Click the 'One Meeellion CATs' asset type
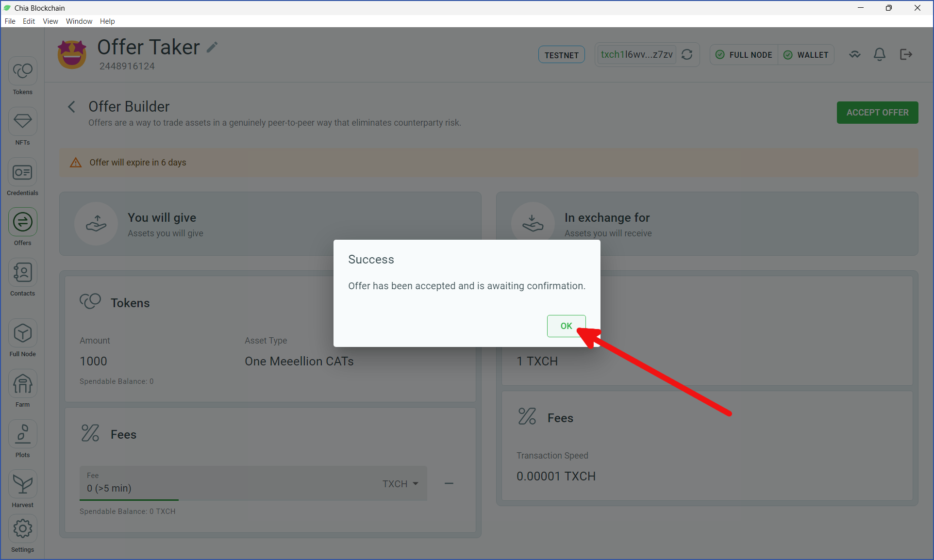 point(299,362)
